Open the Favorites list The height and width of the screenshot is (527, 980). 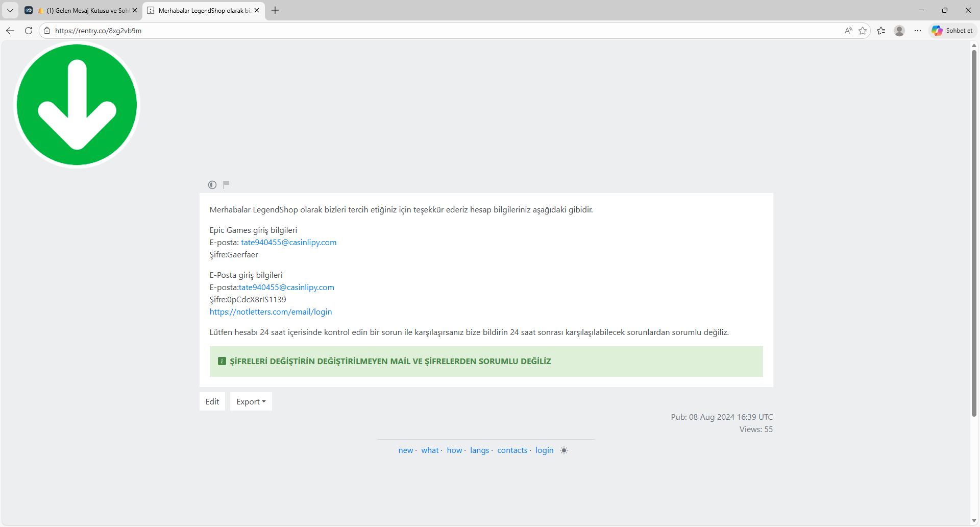point(881,31)
